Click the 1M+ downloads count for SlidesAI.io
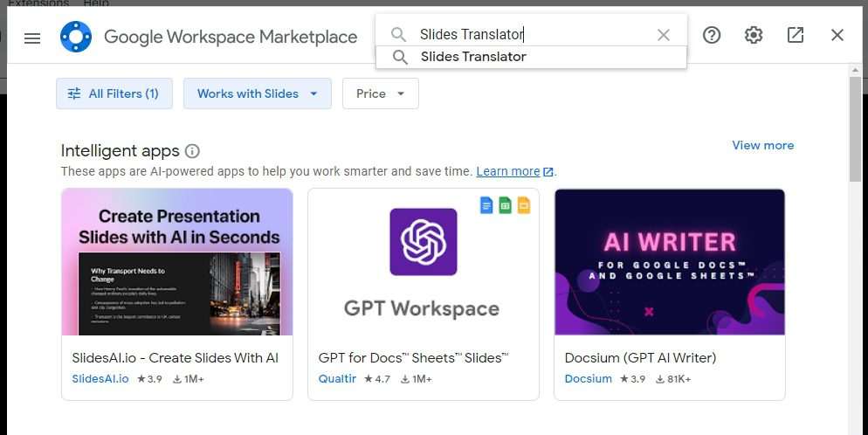The image size is (868, 435). (x=189, y=379)
